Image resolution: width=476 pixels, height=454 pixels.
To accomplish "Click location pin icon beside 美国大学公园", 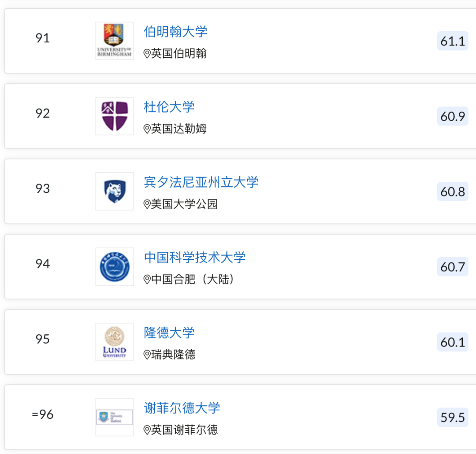I will click(147, 204).
